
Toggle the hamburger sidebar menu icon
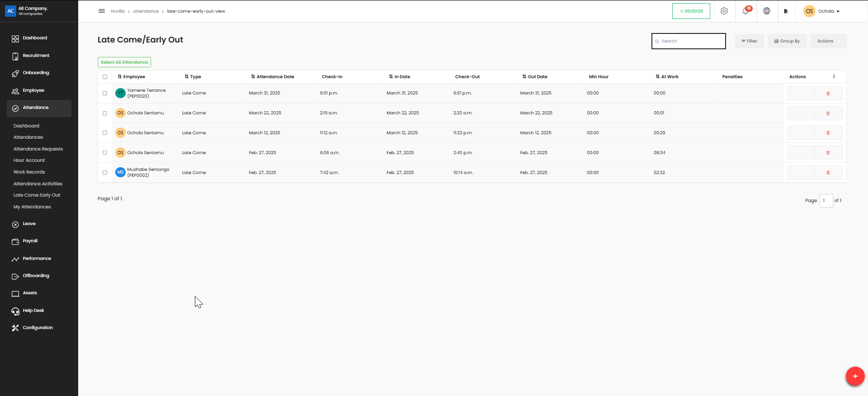pos(102,11)
